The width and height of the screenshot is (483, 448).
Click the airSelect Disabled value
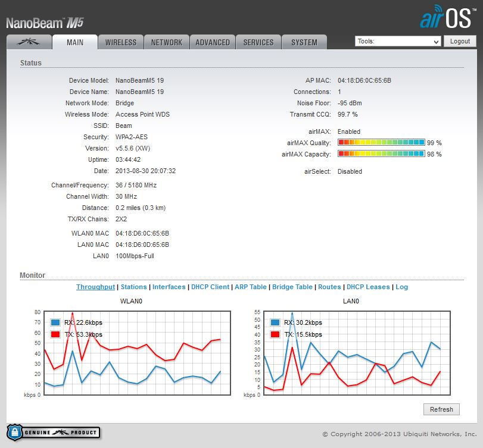pos(350,171)
